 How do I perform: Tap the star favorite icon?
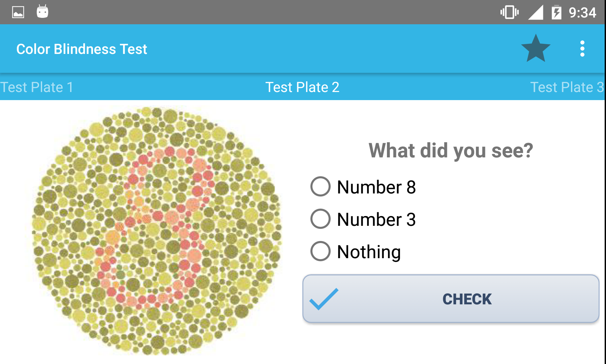535,49
